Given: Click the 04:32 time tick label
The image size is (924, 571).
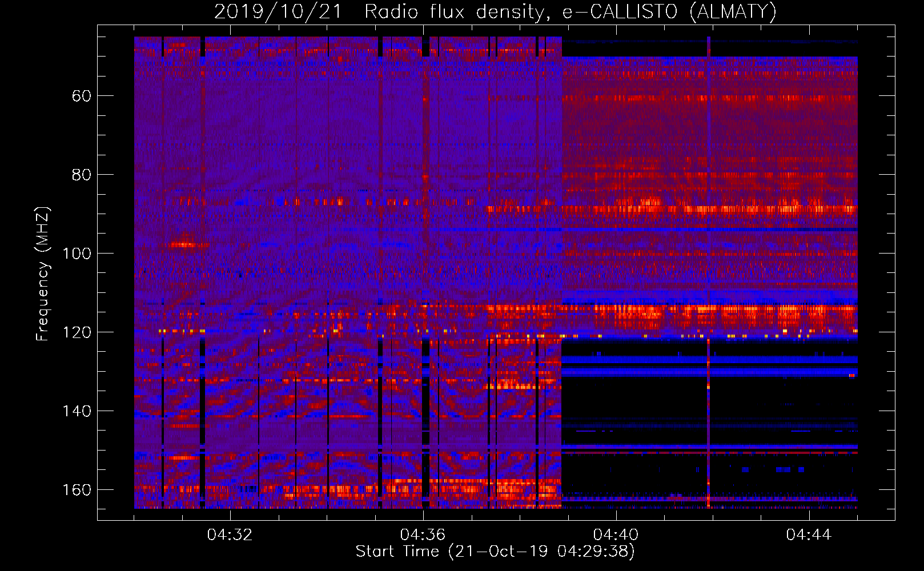Looking at the screenshot, I should [x=230, y=535].
